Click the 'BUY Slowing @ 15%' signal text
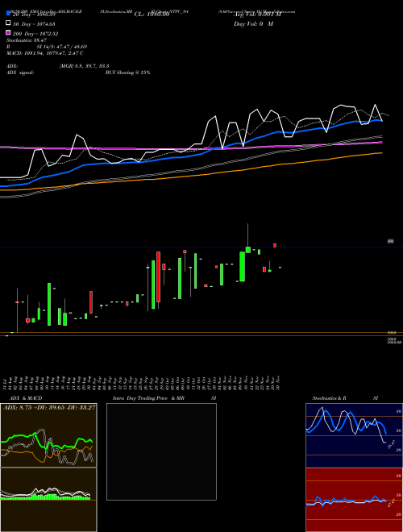 click(x=127, y=73)
